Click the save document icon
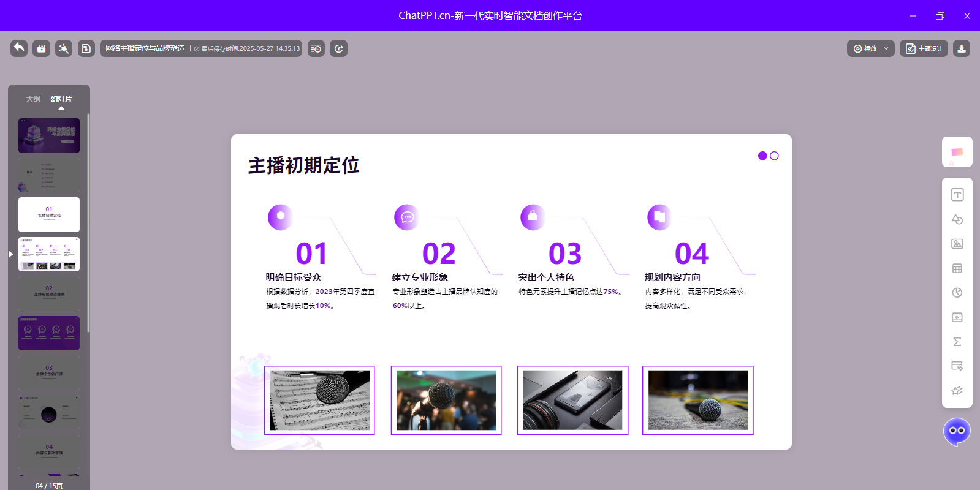This screenshot has height=490, width=980. click(x=86, y=48)
